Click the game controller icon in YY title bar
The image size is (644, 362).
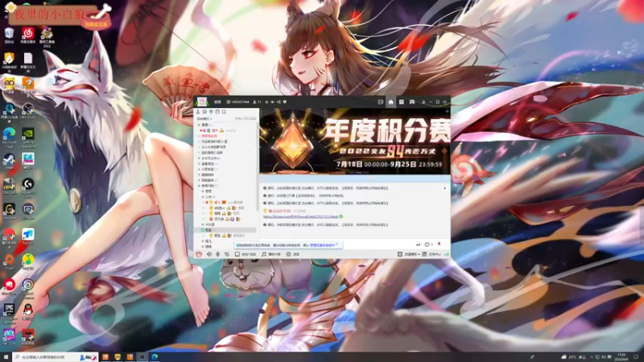[412, 102]
